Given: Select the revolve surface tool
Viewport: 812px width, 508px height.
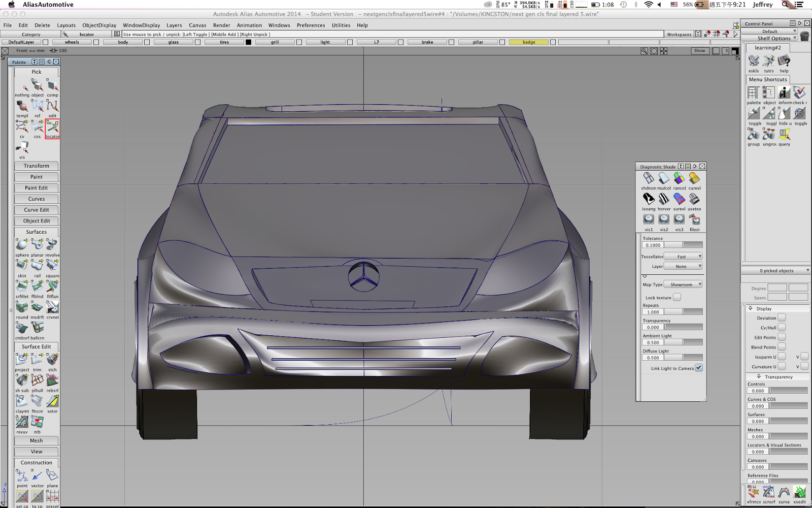Looking at the screenshot, I should point(52,244).
